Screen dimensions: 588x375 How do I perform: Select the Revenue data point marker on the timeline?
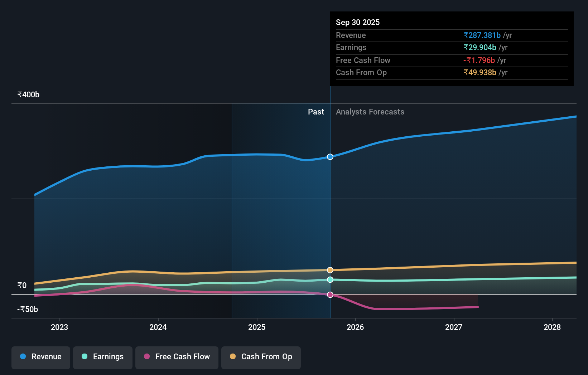tap(330, 156)
